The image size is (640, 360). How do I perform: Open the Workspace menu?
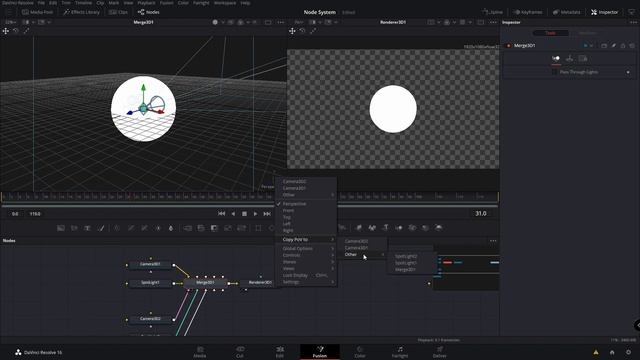pos(224,3)
